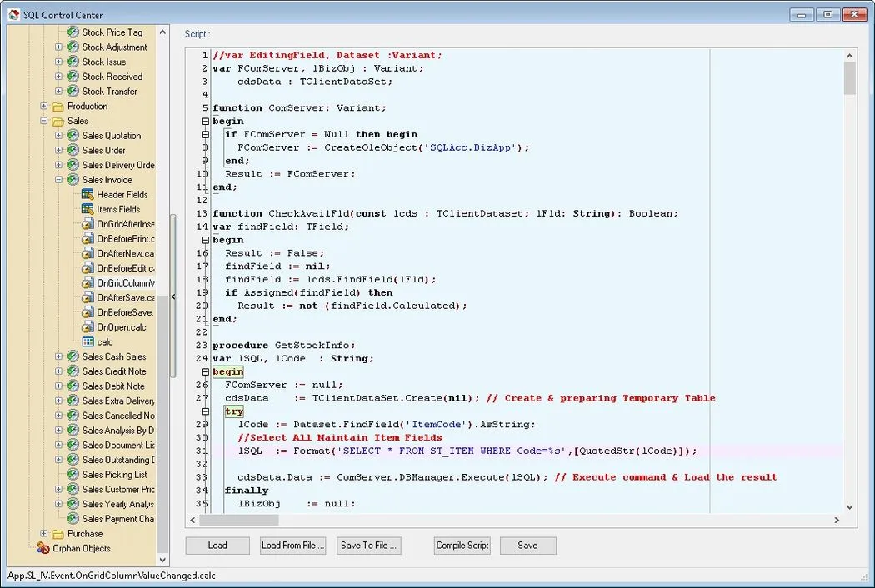
Task: Click tree panel scroll up arrow
Action: point(162,32)
